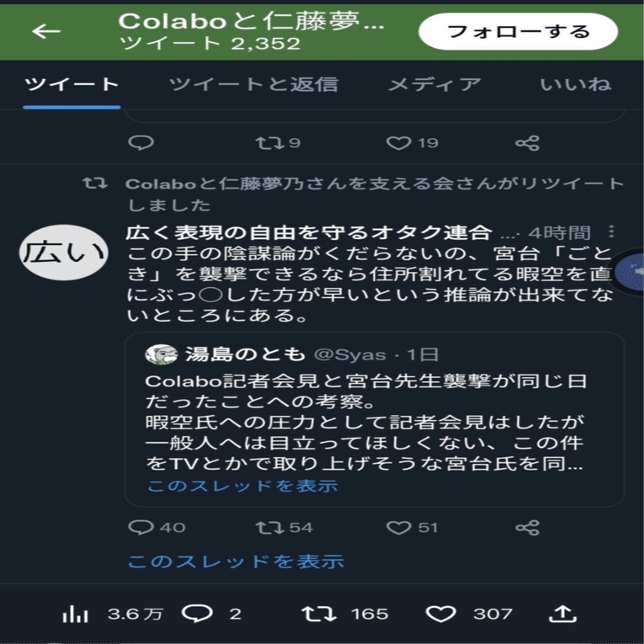This screenshot has height=644, width=644.
Task: Open the three-dot menu on the 4時間 tweet
Action: point(611,232)
